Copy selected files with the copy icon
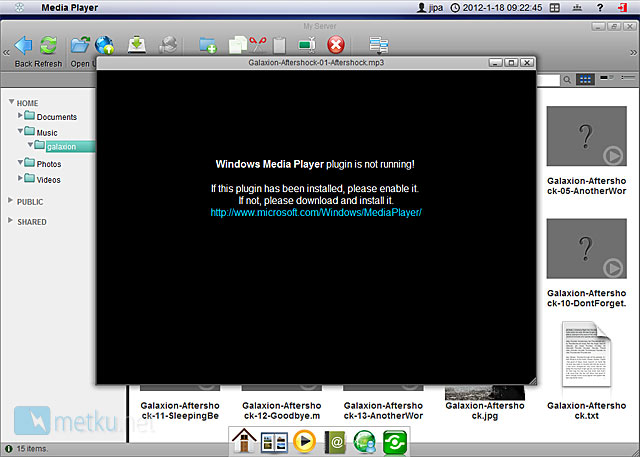The image size is (640, 457). (238, 45)
